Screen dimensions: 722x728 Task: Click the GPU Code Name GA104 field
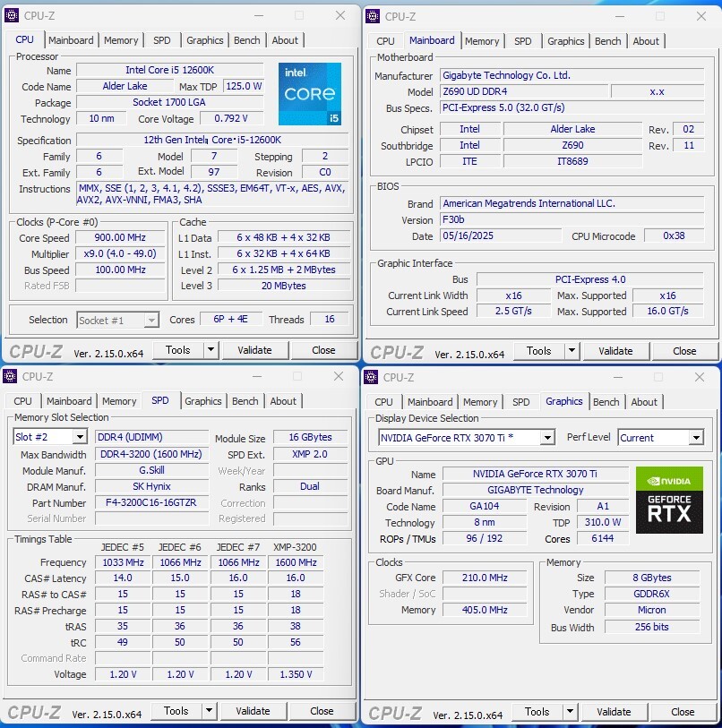(484, 506)
